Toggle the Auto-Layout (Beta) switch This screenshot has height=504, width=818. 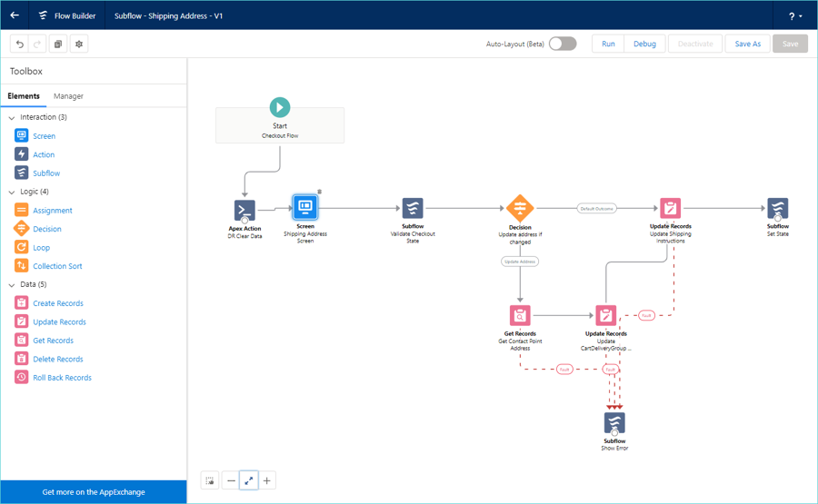[562, 44]
